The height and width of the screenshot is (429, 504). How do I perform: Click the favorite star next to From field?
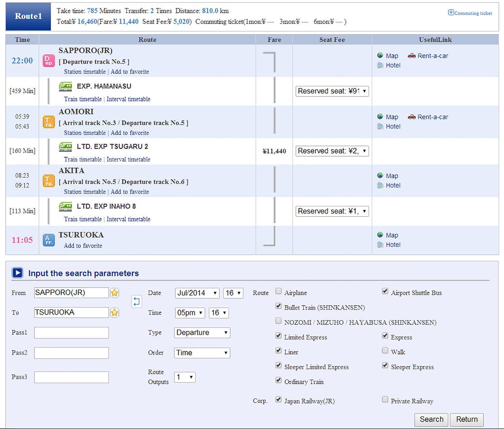115,293
